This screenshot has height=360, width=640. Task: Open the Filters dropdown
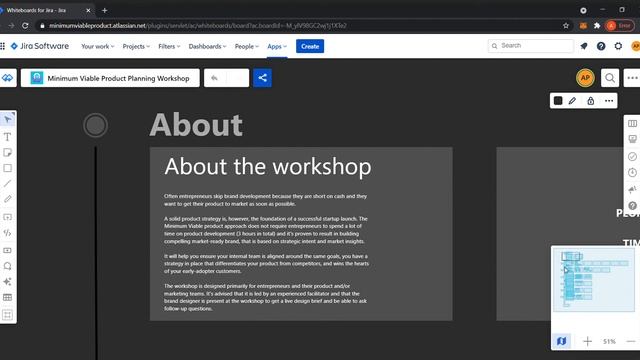(x=169, y=47)
